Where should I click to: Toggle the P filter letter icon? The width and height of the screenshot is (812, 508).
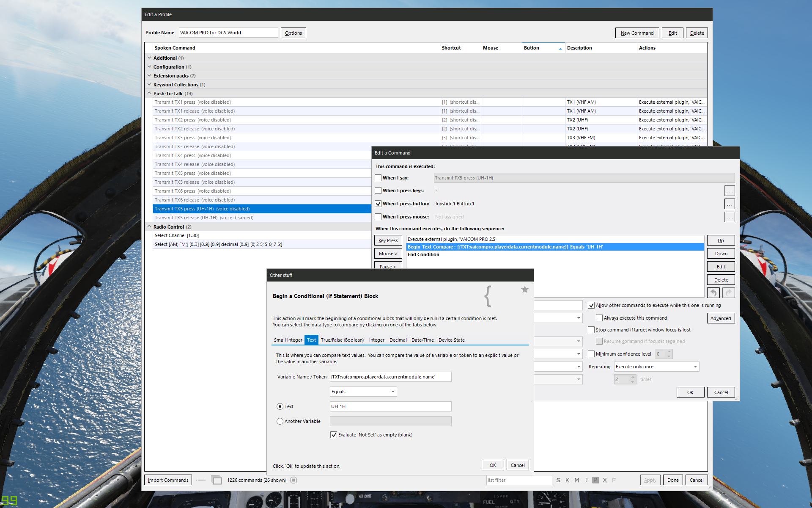[595, 480]
